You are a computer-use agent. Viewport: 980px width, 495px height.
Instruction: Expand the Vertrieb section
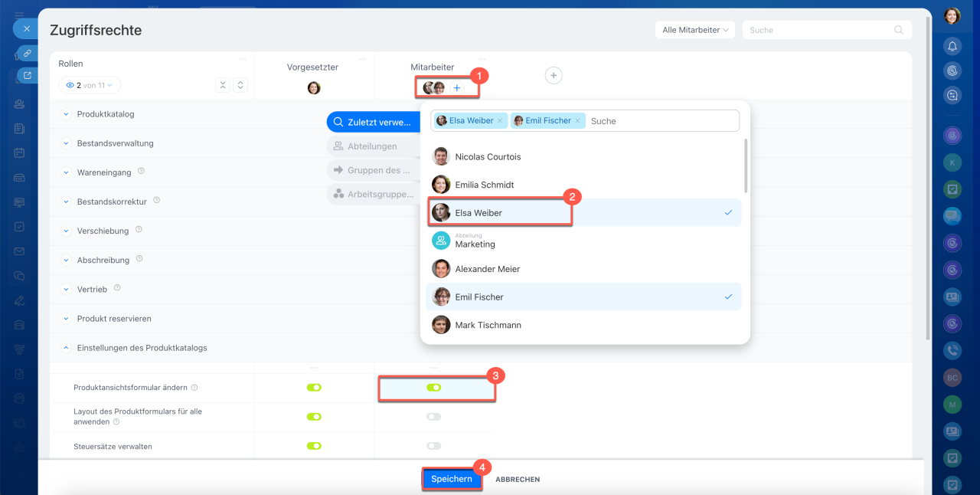pyautogui.click(x=66, y=289)
